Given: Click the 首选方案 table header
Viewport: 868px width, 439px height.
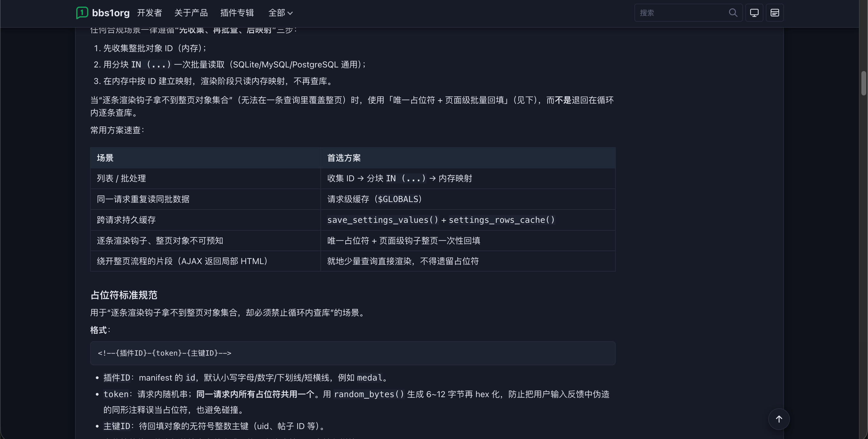Looking at the screenshot, I should [x=468, y=158].
